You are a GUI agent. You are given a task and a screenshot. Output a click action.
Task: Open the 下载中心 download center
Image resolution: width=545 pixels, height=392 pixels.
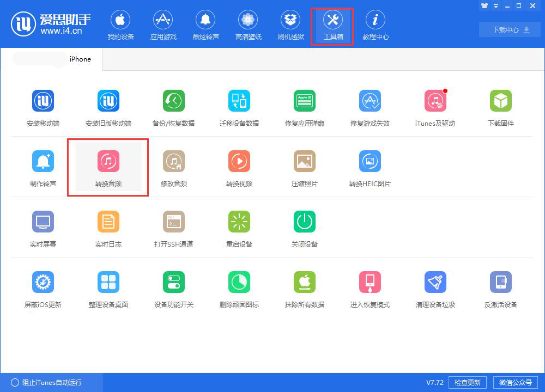509,29
